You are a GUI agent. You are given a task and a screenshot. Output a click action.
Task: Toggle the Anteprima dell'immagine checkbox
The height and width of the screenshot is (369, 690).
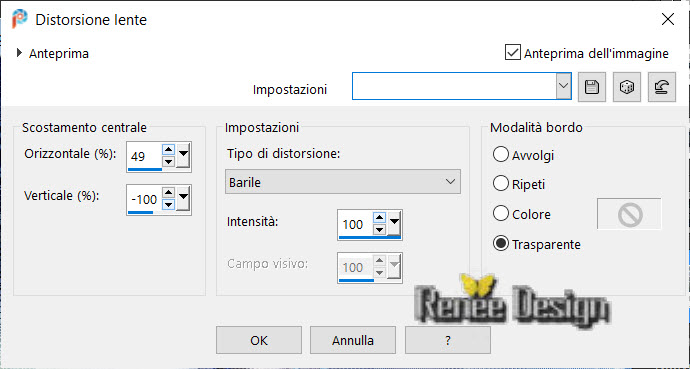pos(513,53)
